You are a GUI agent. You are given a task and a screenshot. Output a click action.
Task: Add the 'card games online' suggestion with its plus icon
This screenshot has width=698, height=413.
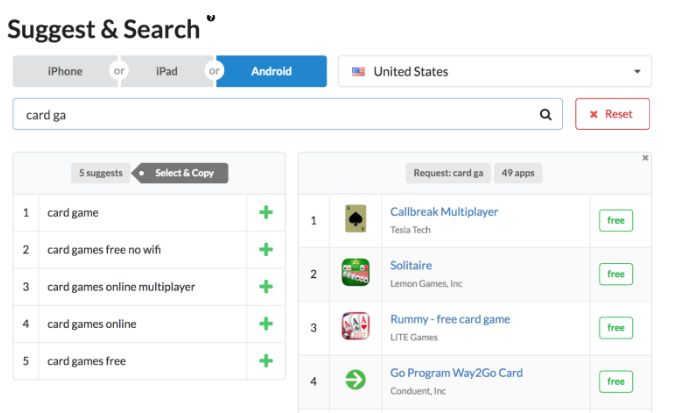click(266, 324)
